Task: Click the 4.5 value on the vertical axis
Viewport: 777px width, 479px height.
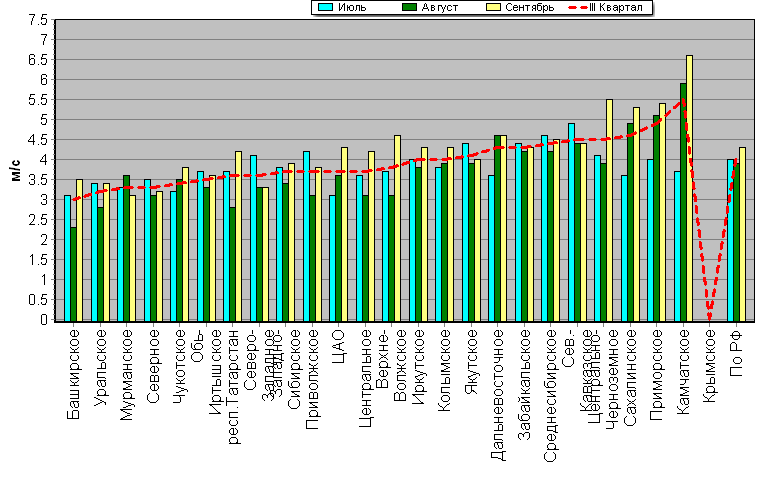Action: [38, 140]
